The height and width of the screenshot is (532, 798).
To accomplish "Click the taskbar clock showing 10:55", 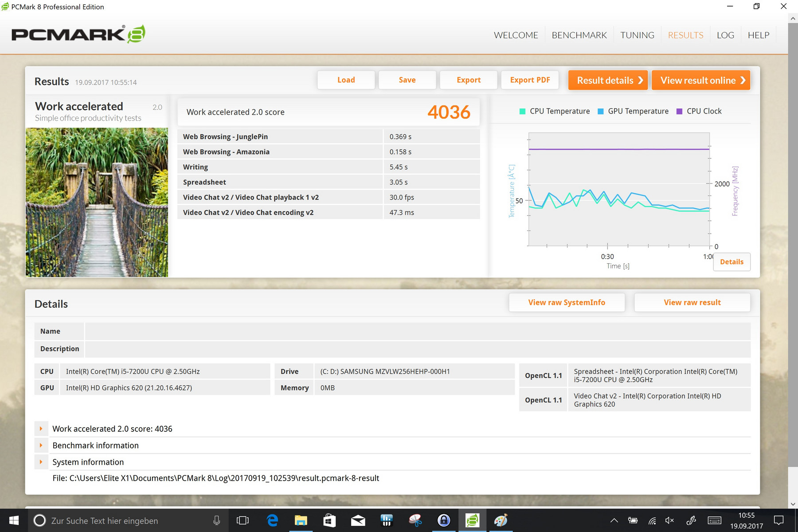I will (x=747, y=520).
